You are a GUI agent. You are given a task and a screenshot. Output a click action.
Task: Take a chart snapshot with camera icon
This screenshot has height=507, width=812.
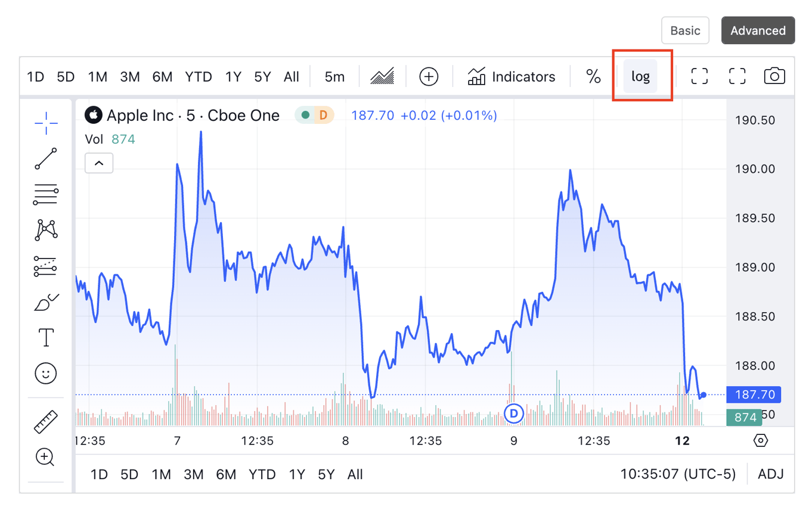(774, 76)
